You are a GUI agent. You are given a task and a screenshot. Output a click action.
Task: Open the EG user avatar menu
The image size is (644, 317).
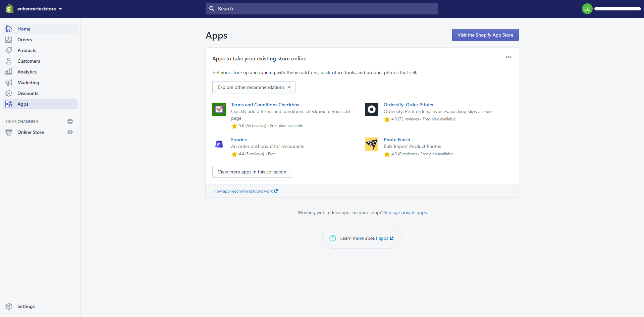coord(587,9)
